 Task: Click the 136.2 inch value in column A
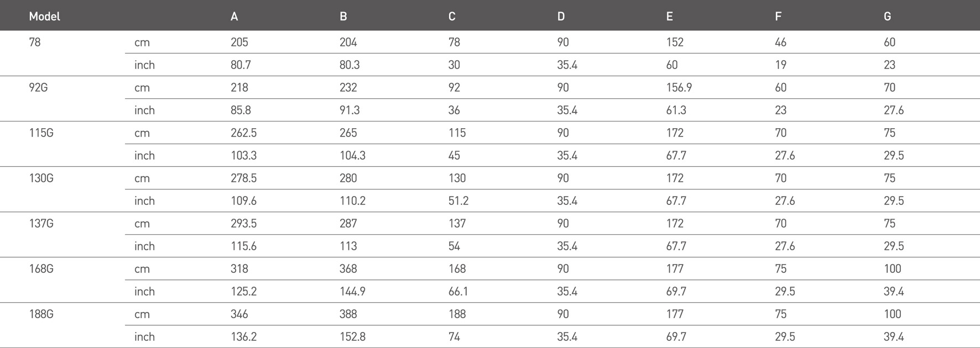pyautogui.click(x=243, y=336)
